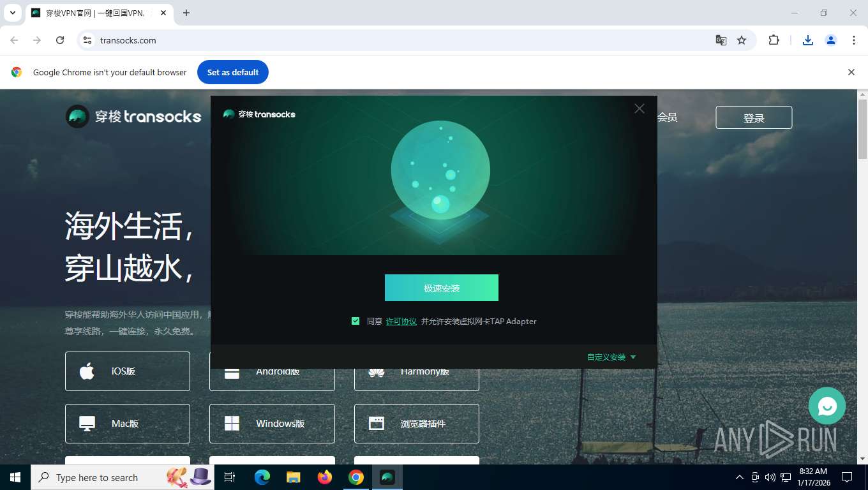This screenshot has width=868, height=490.
Task: Click the transocks site logo
Action: click(133, 117)
